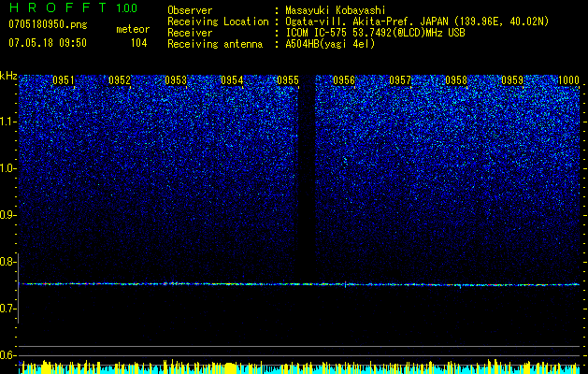Image resolution: width=588 pixels, height=374 pixels.
Task: Click the 0957 time marker
Action: pyautogui.click(x=400, y=80)
